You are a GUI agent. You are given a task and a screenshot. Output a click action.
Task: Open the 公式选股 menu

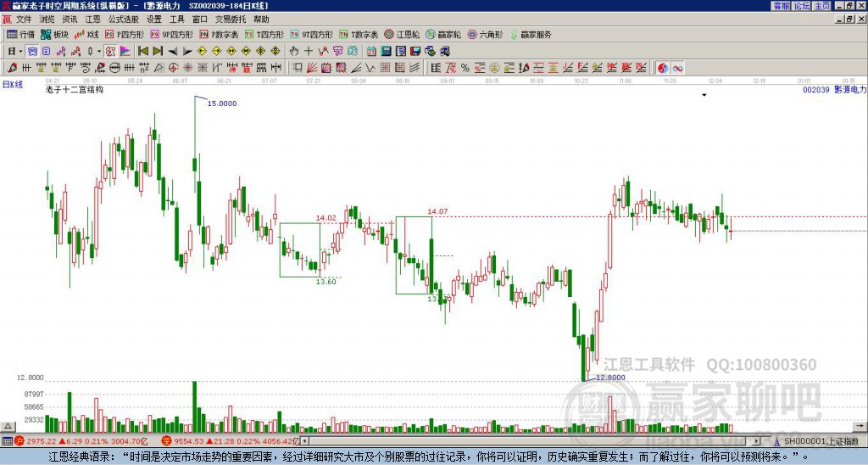(124, 20)
